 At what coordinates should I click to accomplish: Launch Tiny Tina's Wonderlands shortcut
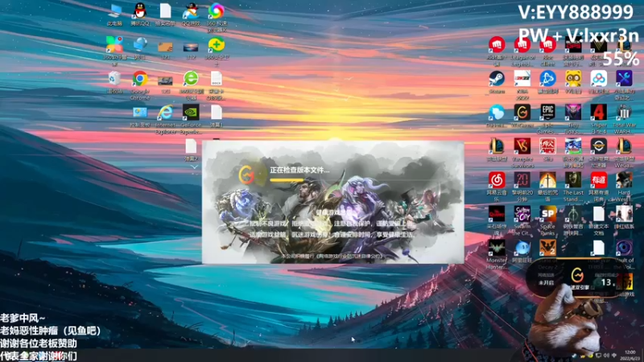573,112
